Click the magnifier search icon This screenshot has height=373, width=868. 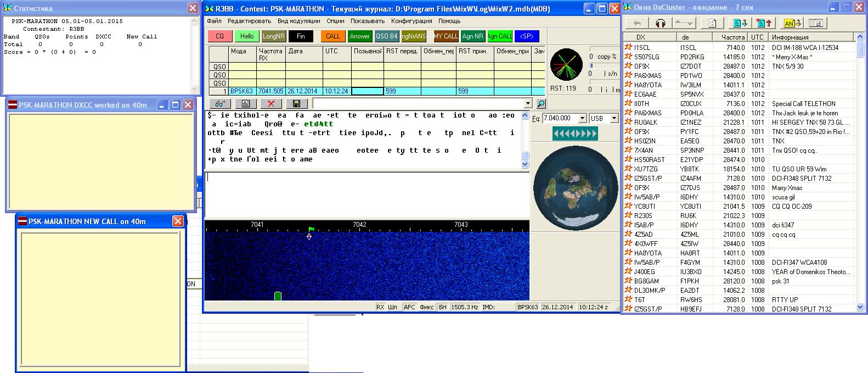click(x=541, y=103)
